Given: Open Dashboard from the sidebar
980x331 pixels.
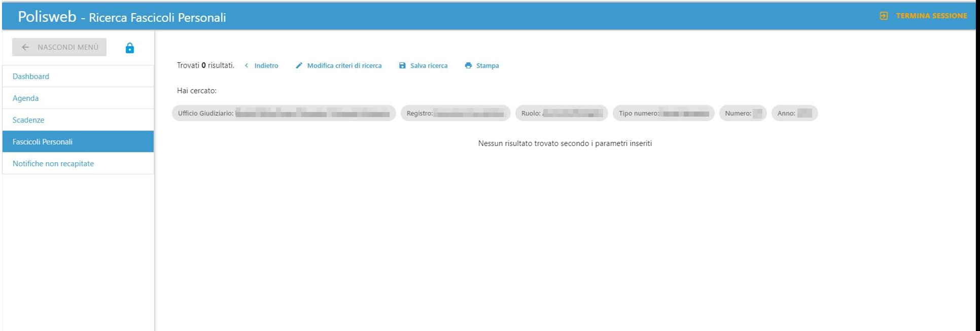Looking at the screenshot, I should pyautogui.click(x=31, y=77).
